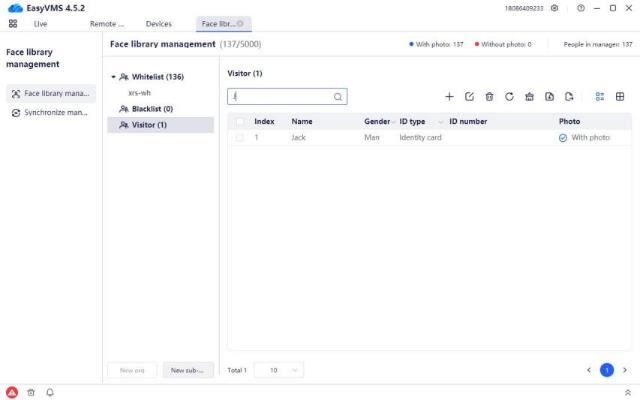The image size is (640, 400).
Task: Click the notification bell icon in status bar
Action: [50, 392]
